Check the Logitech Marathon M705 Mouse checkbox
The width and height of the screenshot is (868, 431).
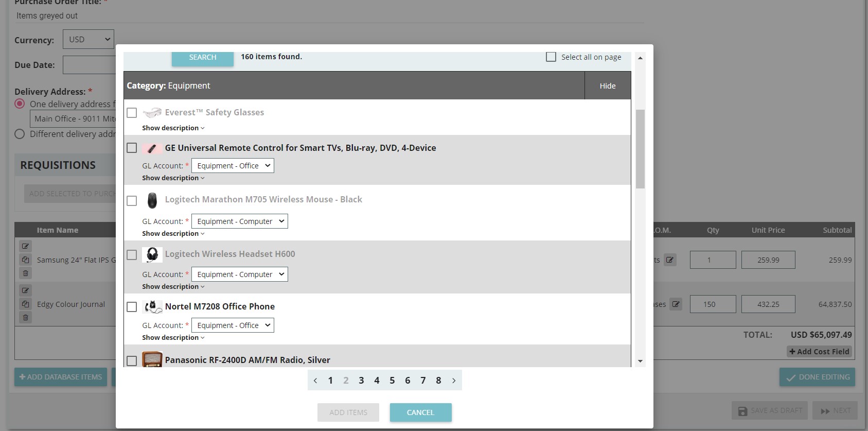coord(132,200)
